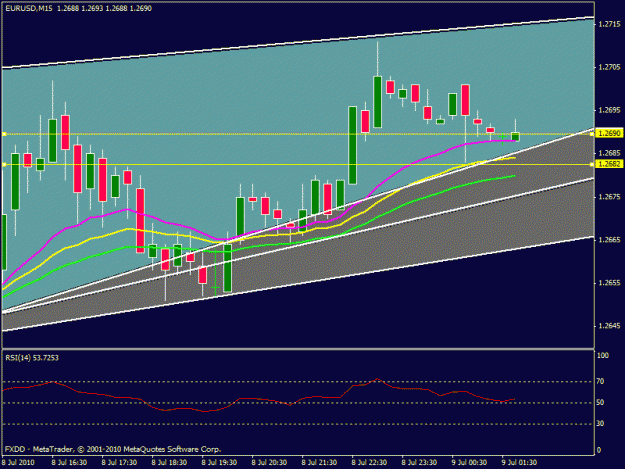Click the 8 Jul 20:30 time label
Image resolution: width=625 pixels, height=469 pixels.
point(269,463)
